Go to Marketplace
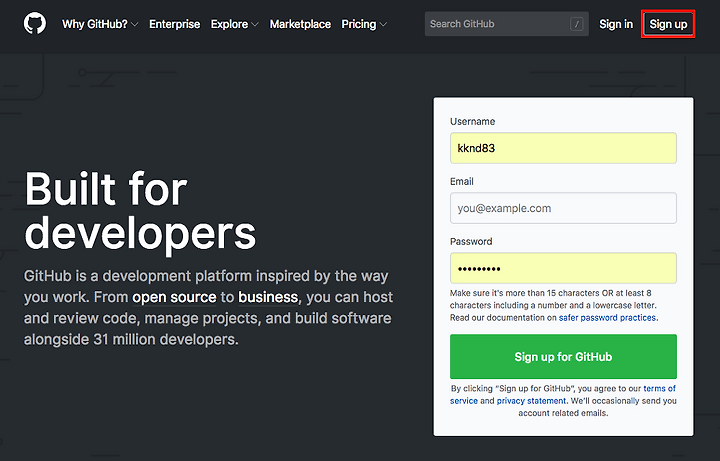720x461 pixels. click(x=300, y=24)
